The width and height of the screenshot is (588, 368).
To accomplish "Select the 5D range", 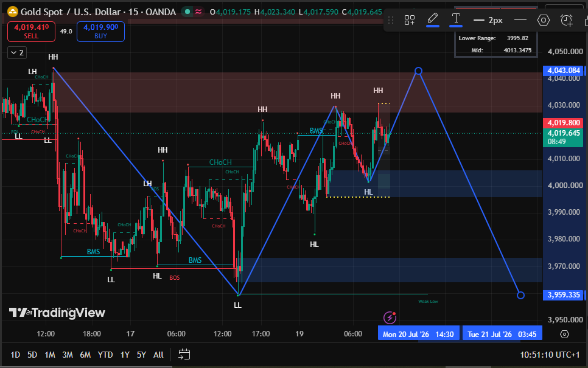I will pyautogui.click(x=32, y=355).
